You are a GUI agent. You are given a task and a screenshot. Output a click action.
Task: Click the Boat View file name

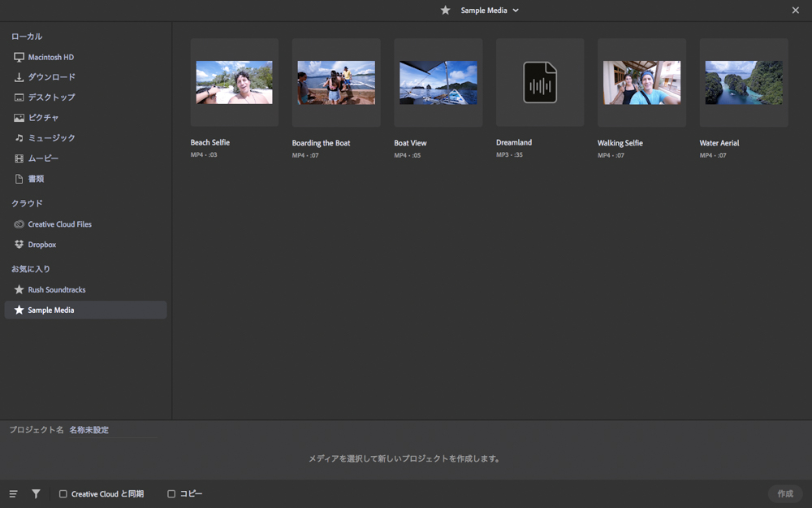point(410,143)
